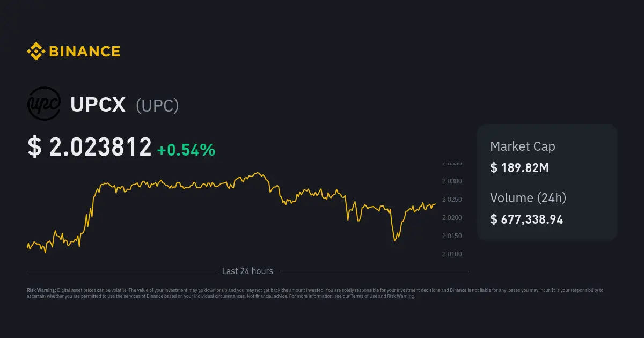644x338 pixels.
Task: Click the green +0.54% change indicator
Action: (x=186, y=150)
